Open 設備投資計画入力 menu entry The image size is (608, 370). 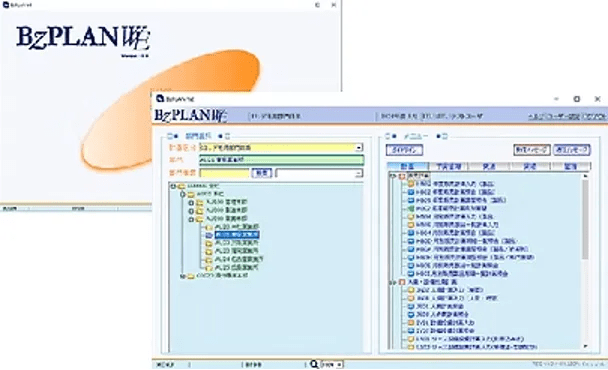click(x=445, y=323)
